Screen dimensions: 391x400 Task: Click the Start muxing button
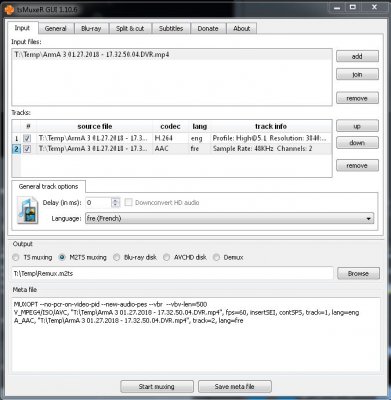(x=157, y=387)
